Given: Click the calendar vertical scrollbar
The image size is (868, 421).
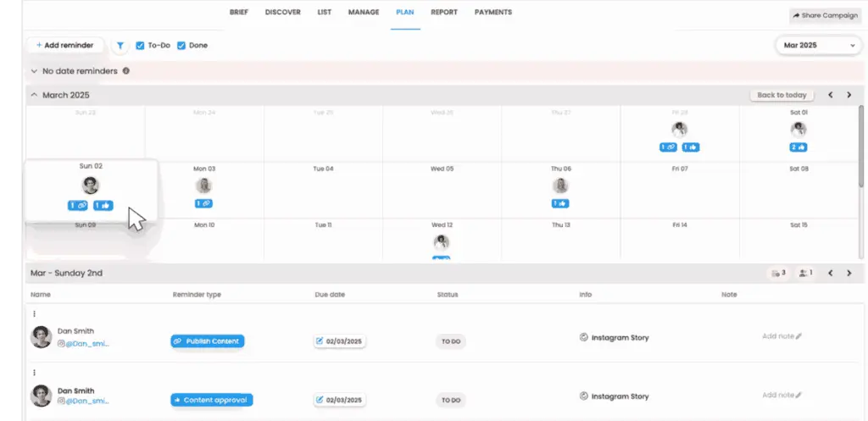Looking at the screenshot, I should [861, 146].
